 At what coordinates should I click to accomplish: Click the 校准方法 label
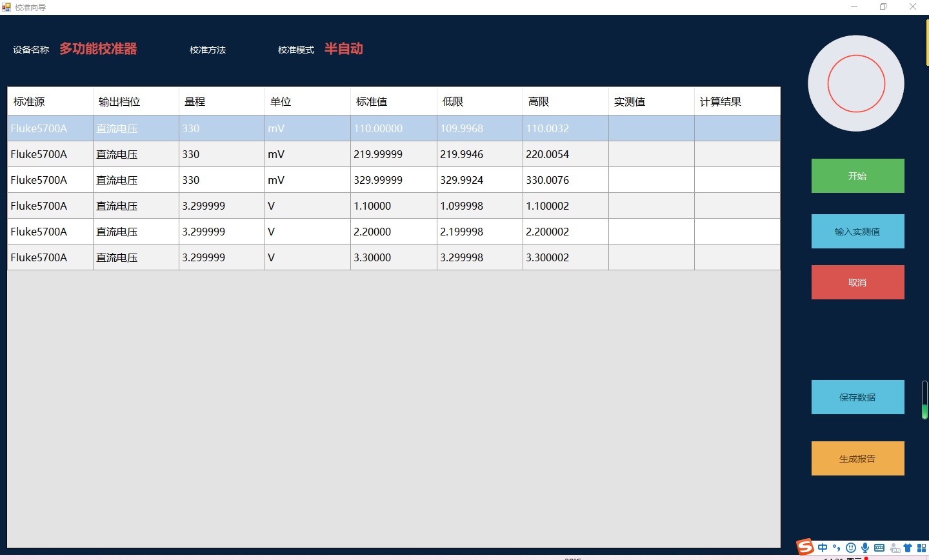[x=208, y=50]
